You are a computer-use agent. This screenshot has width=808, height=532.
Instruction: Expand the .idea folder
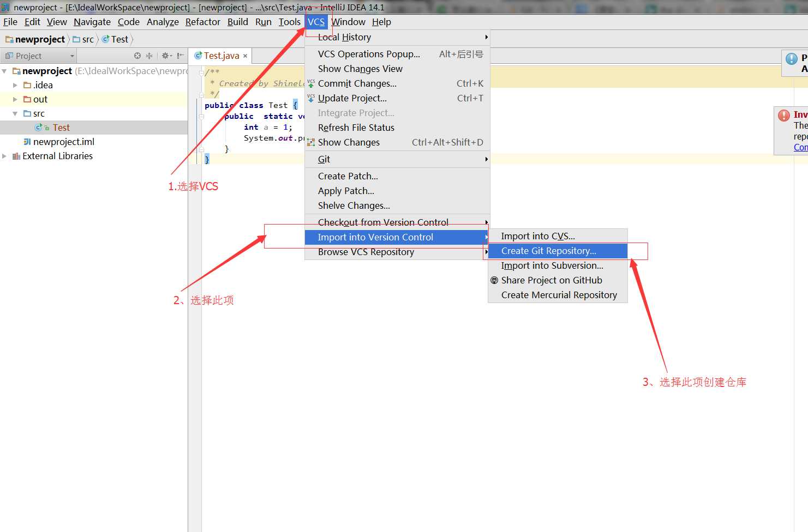tap(15, 85)
